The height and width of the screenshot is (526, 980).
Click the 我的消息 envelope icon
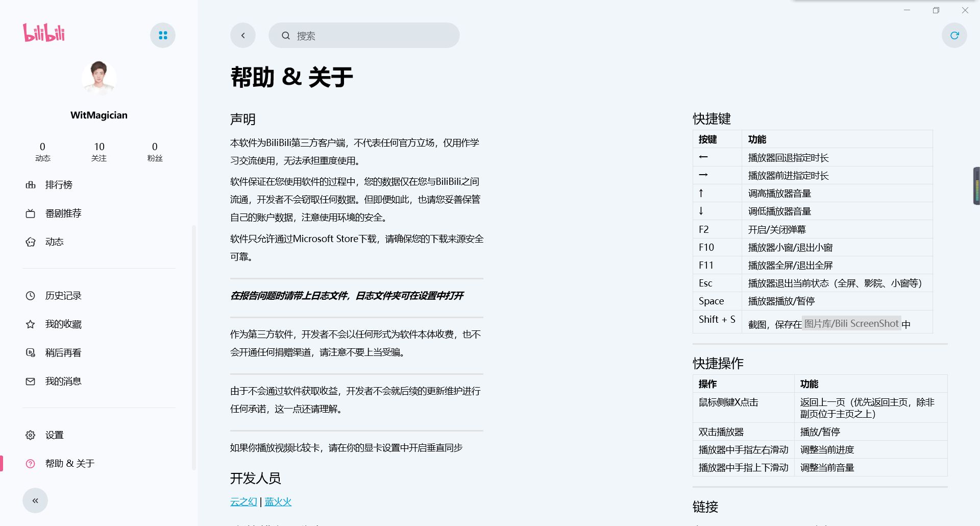coord(31,381)
